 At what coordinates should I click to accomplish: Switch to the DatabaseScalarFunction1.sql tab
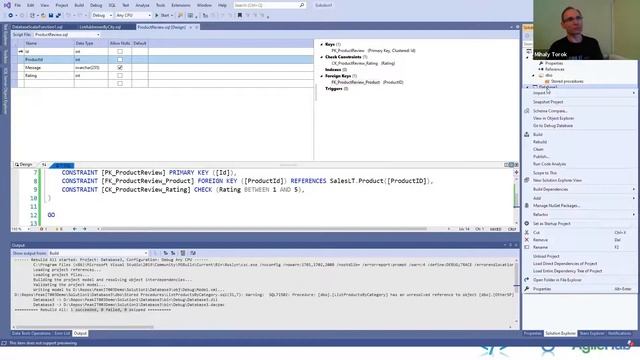click(37, 27)
